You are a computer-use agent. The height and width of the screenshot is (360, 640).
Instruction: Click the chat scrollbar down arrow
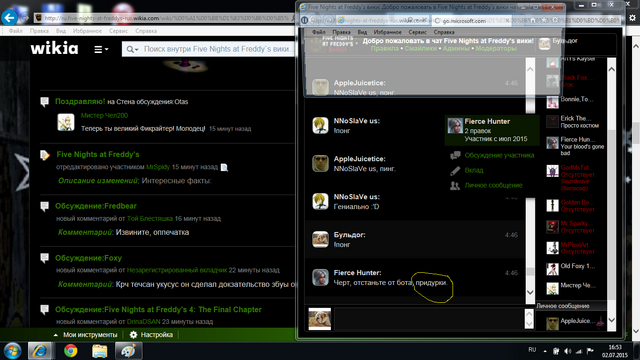(x=530, y=292)
